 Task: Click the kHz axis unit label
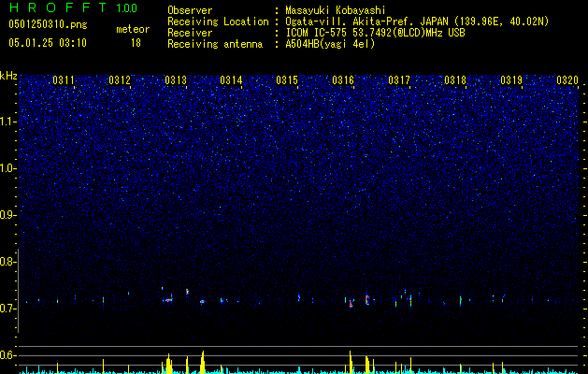(8, 76)
